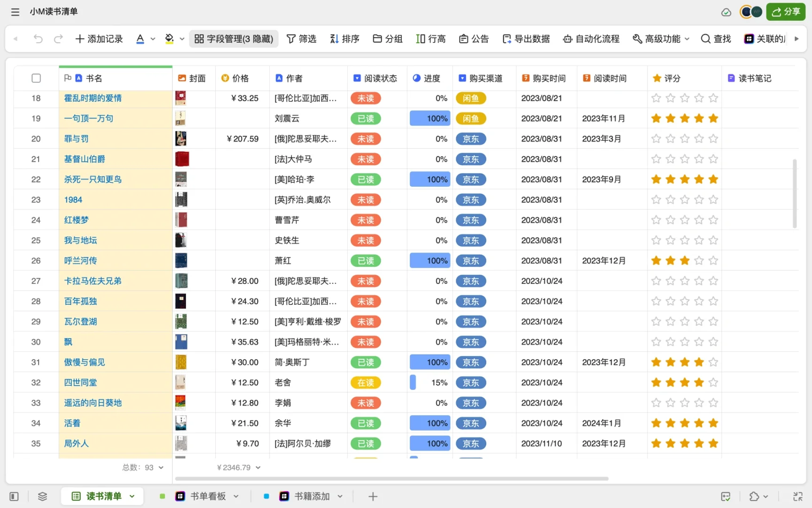The height and width of the screenshot is (508, 812).
Task: Open the 排序 sort options
Action: pos(344,39)
